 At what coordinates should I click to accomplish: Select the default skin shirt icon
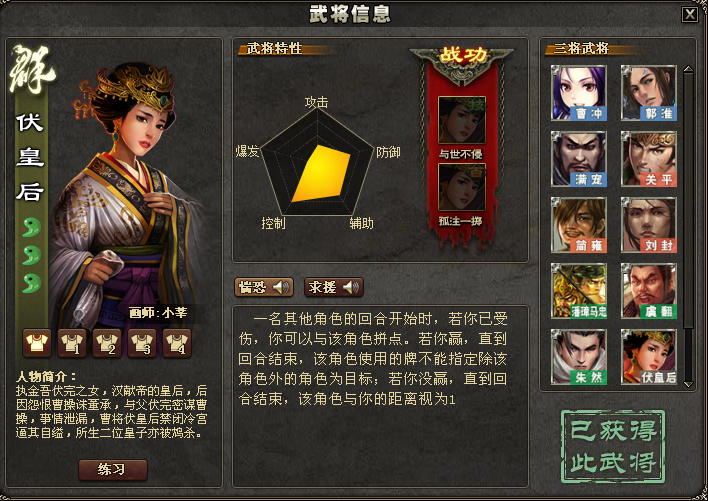(37, 343)
